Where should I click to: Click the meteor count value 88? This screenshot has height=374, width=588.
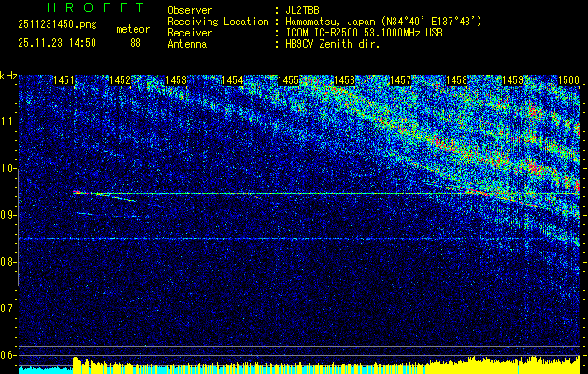(136, 42)
